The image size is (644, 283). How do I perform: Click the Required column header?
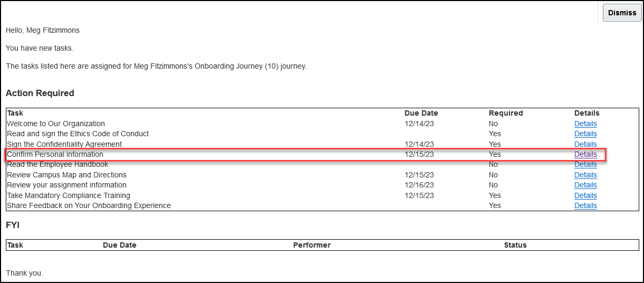tap(506, 113)
